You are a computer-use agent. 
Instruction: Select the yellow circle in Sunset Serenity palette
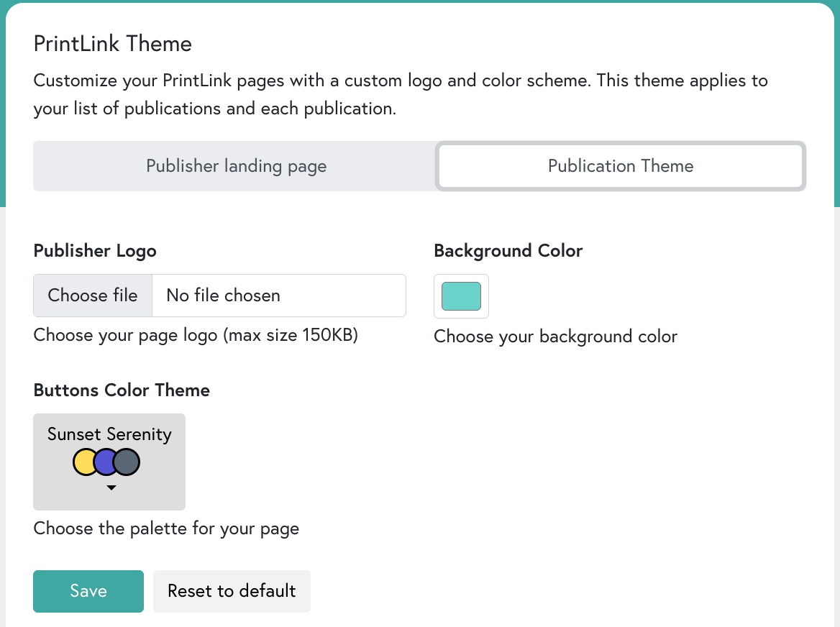[85, 462]
